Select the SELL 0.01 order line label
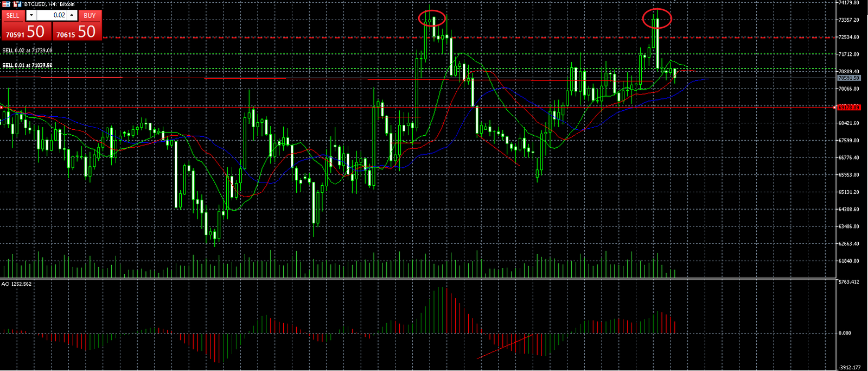Screen dimensions: 868x371 pyautogui.click(x=28, y=65)
